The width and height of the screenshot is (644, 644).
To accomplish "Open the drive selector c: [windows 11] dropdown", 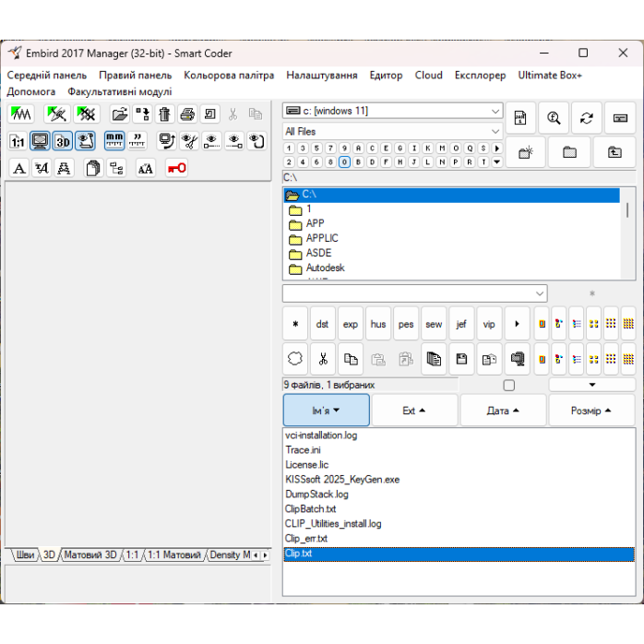I will pyautogui.click(x=393, y=111).
